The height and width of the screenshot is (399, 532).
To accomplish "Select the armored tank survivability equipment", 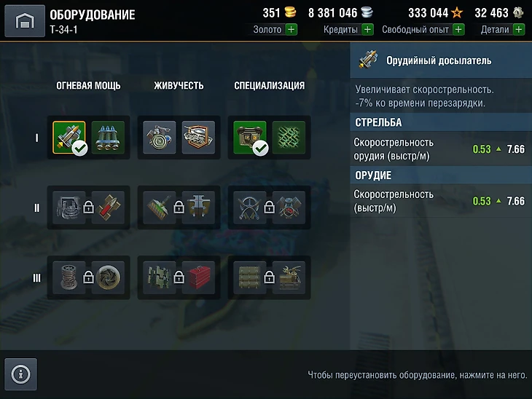I will tap(198, 138).
